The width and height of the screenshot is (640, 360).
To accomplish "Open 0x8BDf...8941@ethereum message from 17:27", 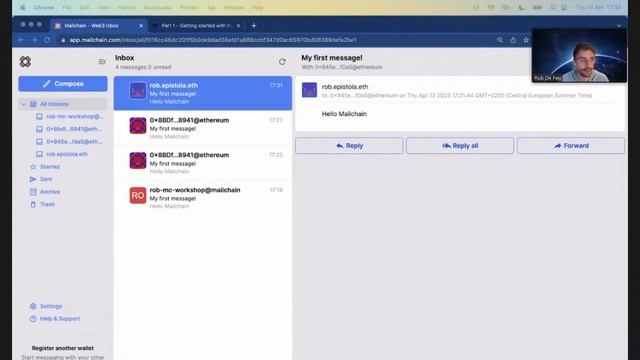I will click(x=203, y=128).
